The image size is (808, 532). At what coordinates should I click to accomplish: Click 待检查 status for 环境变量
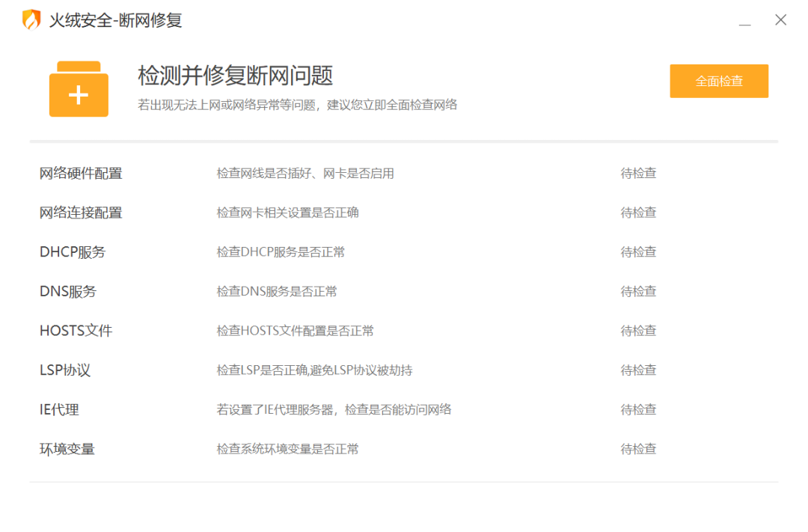coord(638,449)
